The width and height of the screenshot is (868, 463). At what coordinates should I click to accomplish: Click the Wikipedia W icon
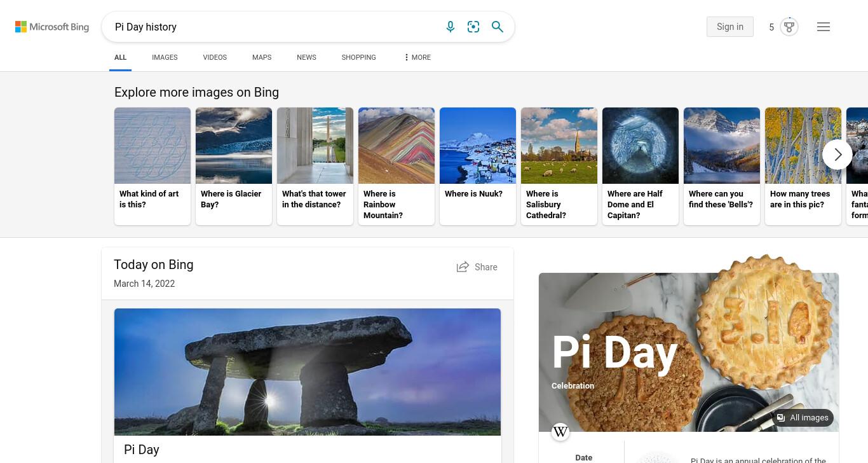coord(560,432)
